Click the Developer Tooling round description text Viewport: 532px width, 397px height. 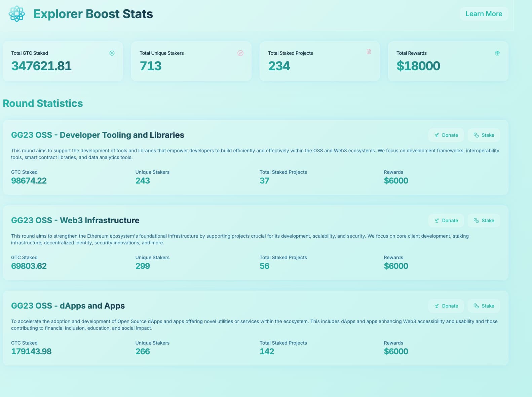click(x=255, y=154)
